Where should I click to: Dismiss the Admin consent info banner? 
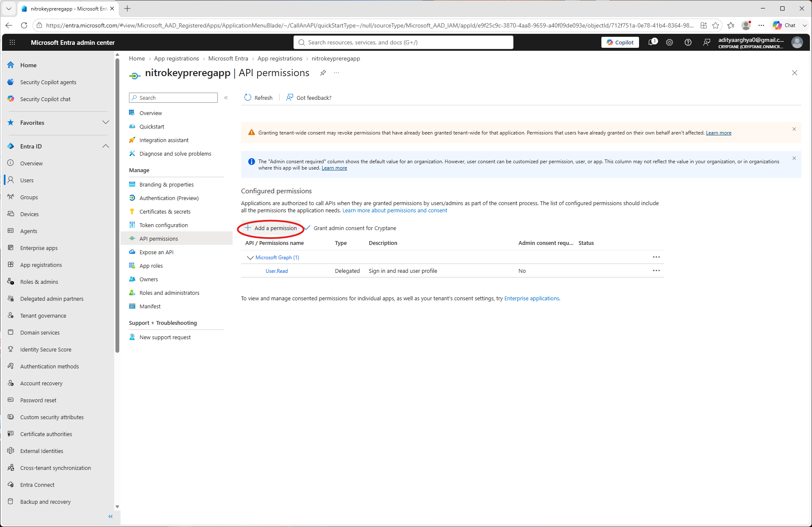(794, 158)
